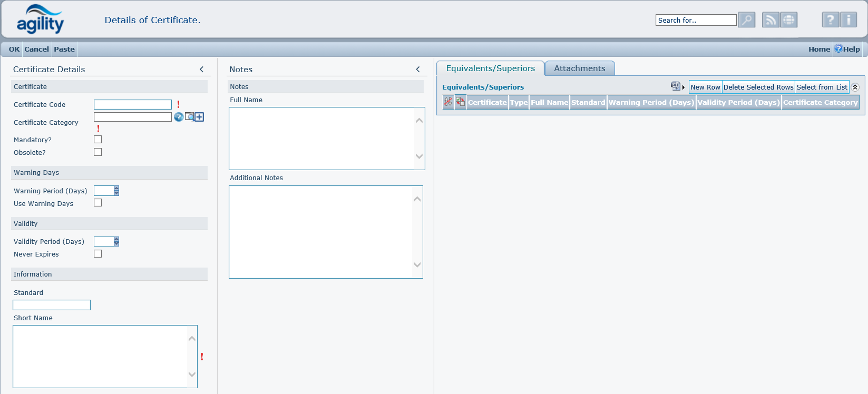Click the magnifier search button in header

(746, 20)
